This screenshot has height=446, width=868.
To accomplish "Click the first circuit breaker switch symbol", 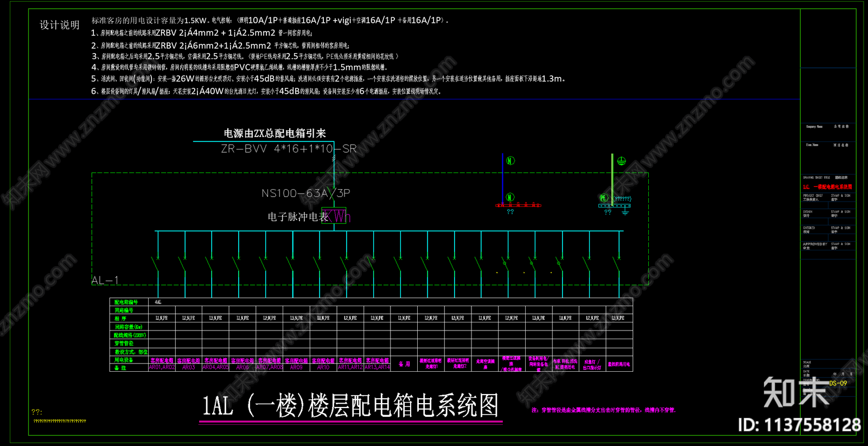I will pos(156,264).
